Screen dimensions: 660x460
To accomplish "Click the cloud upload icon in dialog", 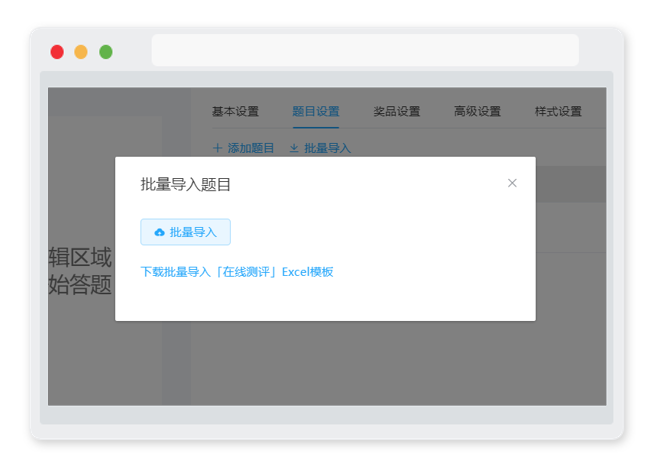I will [160, 232].
